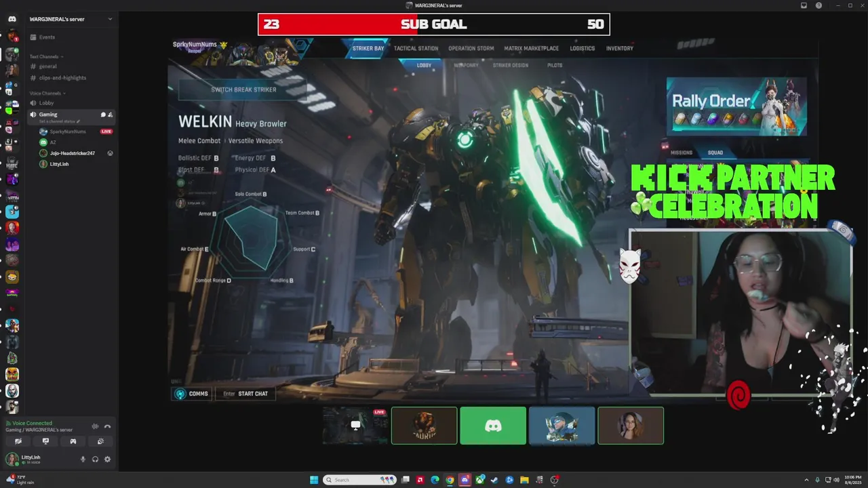The image size is (868, 488).
Task: Share your screen button in voice panel
Action: [45, 441]
